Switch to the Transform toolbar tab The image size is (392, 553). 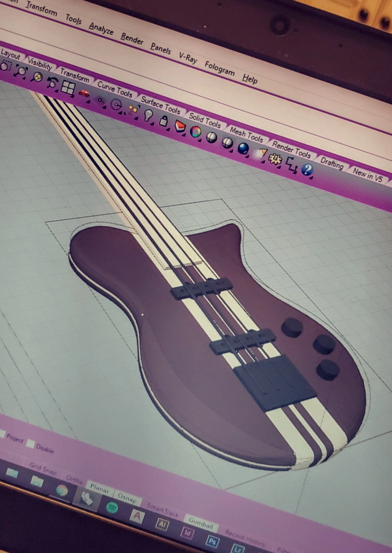pos(74,75)
